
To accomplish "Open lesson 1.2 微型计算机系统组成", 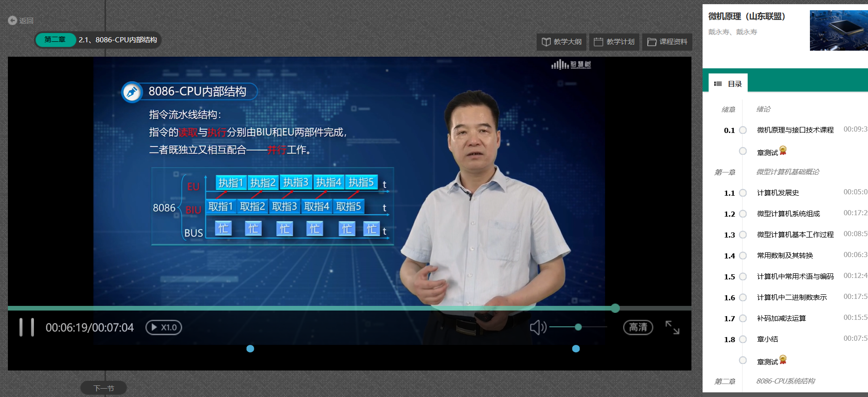I will click(x=788, y=214).
